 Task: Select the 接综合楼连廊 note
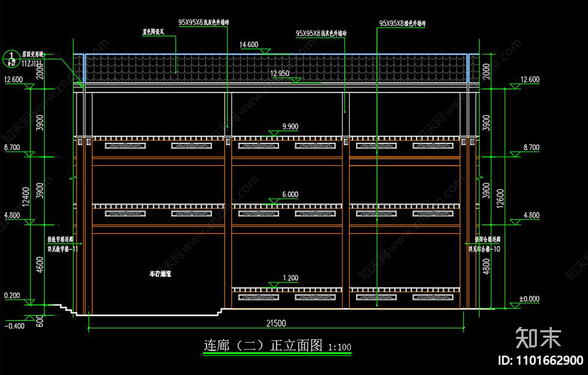487,239
